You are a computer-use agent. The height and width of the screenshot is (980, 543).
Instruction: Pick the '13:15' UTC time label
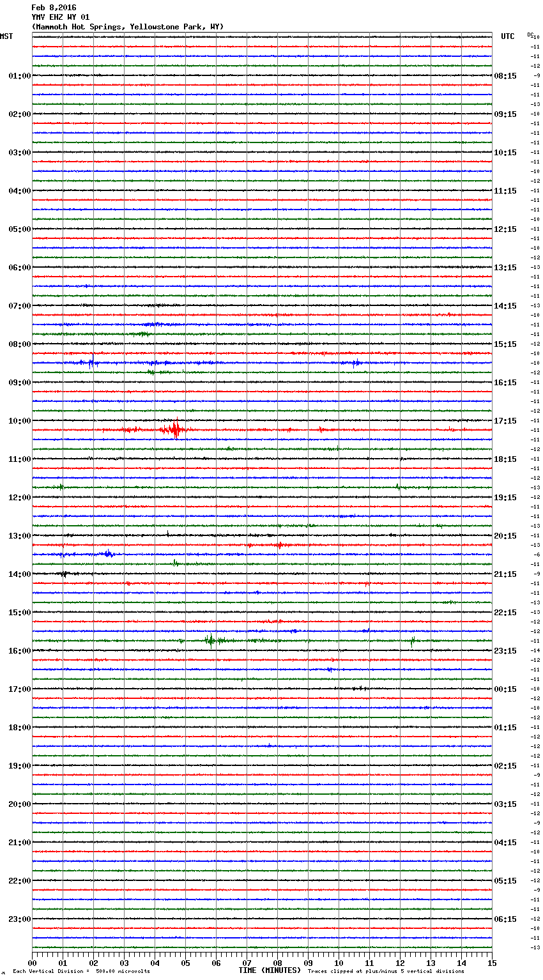[x=505, y=268]
